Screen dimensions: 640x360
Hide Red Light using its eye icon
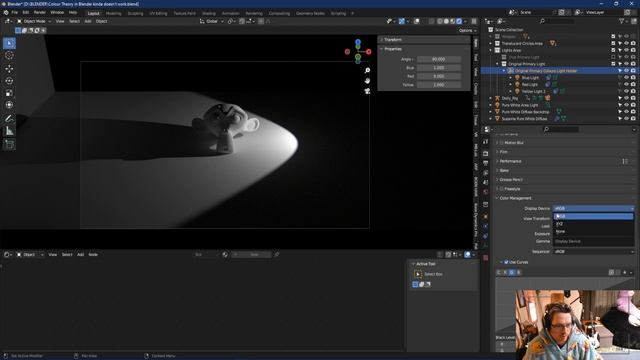pos(626,84)
